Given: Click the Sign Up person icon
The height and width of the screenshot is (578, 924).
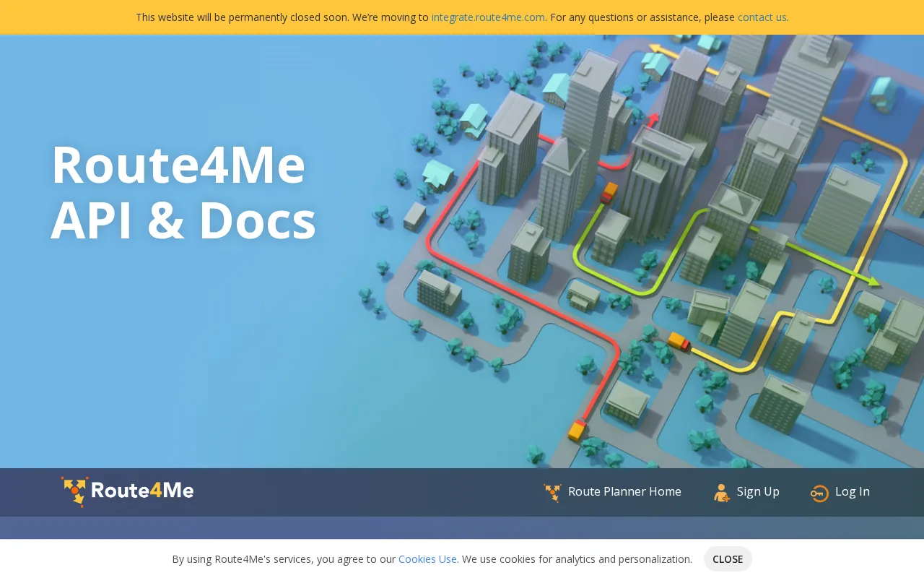Looking at the screenshot, I should [722, 493].
